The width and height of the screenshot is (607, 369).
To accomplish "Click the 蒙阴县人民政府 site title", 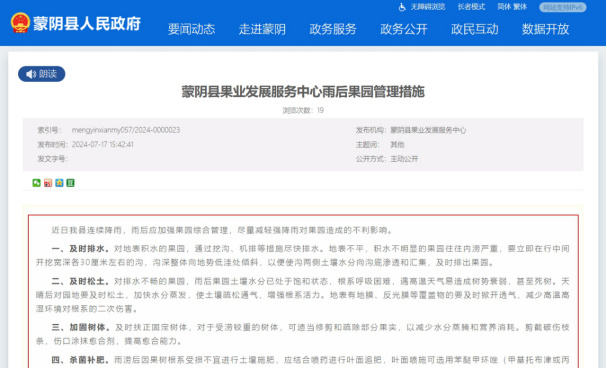I will [87, 24].
